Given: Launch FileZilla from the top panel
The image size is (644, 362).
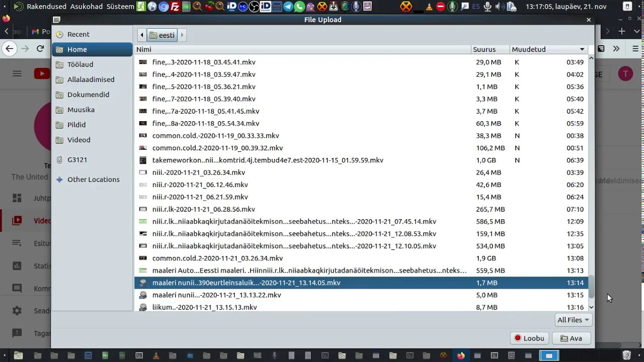Looking at the screenshot, I should (175, 7).
